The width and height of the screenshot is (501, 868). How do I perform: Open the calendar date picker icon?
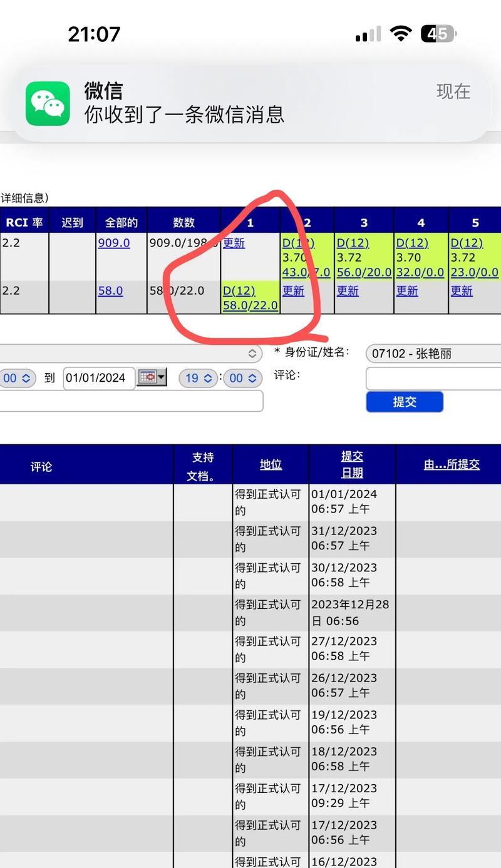pos(148,377)
